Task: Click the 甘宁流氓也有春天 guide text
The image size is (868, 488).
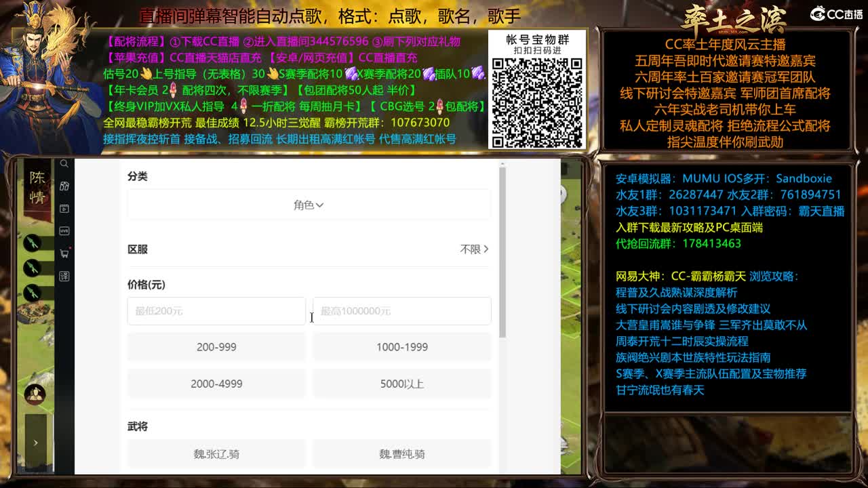Action: pyautogui.click(x=660, y=390)
